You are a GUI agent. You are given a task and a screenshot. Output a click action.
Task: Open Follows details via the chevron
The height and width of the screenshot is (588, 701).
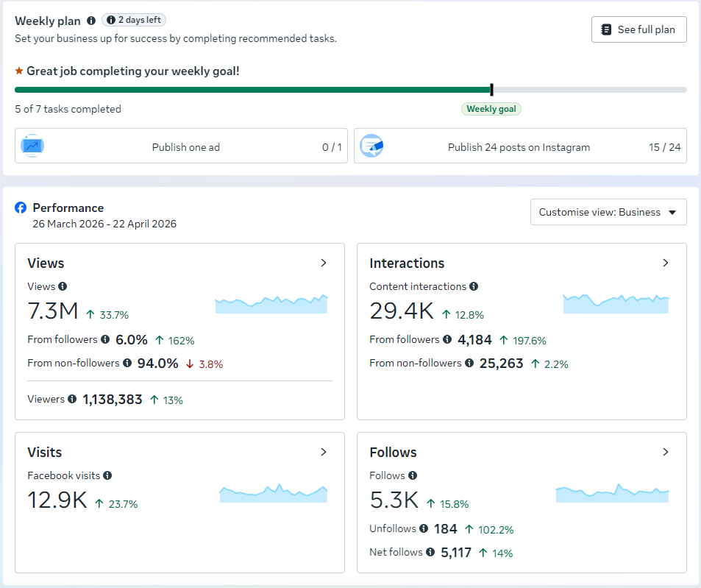[x=666, y=452]
